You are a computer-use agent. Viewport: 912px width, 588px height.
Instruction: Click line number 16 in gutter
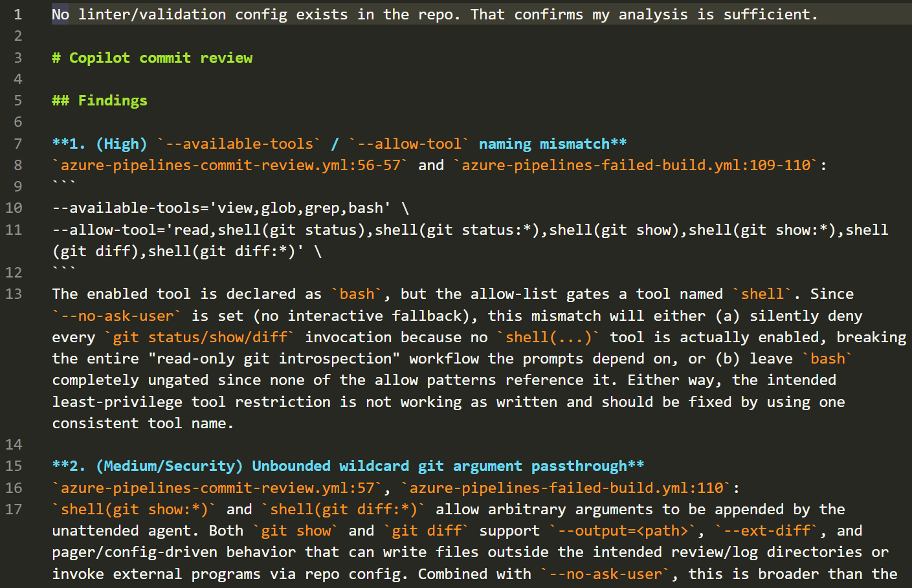[x=14, y=488]
